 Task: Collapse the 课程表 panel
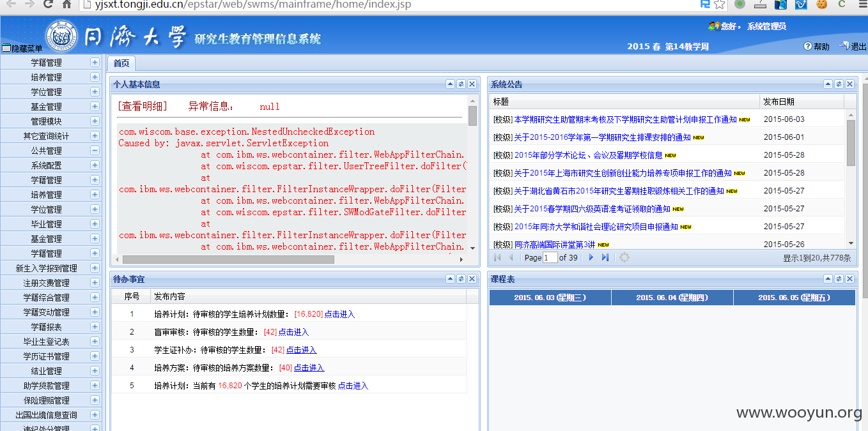(x=828, y=279)
